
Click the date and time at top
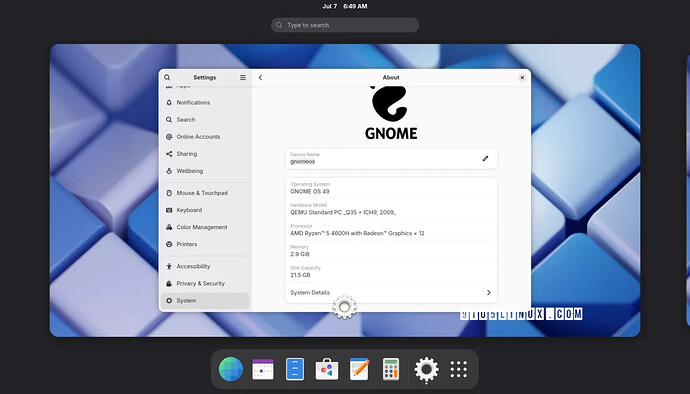point(345,6)
